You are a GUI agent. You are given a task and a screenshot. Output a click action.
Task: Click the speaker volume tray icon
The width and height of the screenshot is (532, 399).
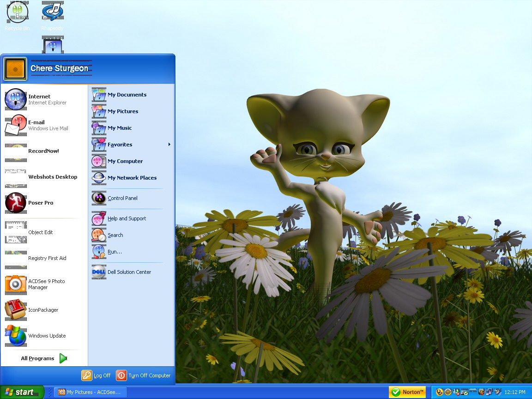coord(498,392)
